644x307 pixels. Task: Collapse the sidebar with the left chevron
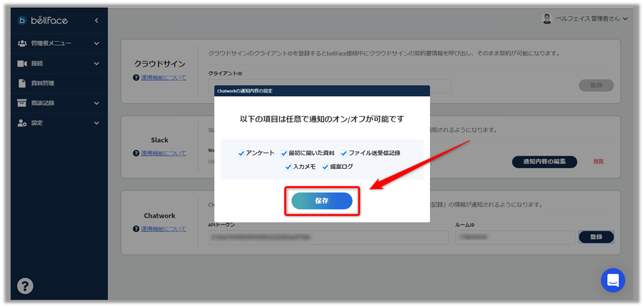tap(97, 20)
